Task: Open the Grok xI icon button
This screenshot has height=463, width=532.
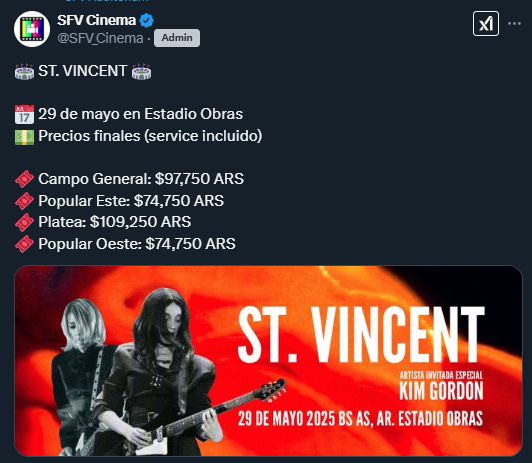Action: pyautogui.click(x=486, y=23)
